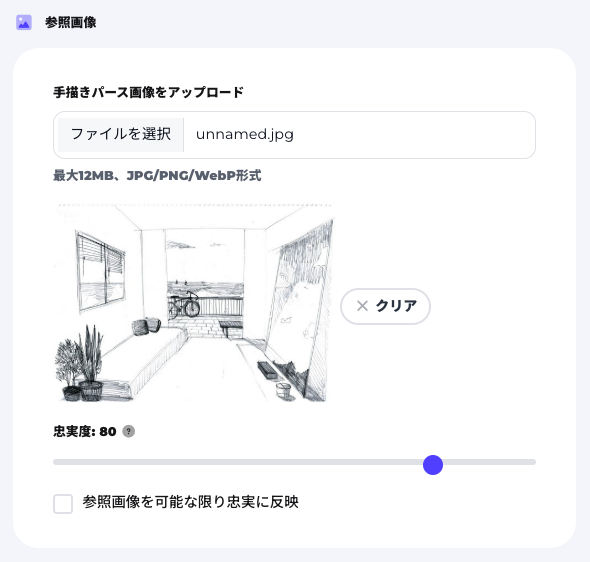Viewport: 590px width, 562px height.
Task: Enable 参照画像を可能な限り忠実に反映 checkbox
Action: pos(63,504)
